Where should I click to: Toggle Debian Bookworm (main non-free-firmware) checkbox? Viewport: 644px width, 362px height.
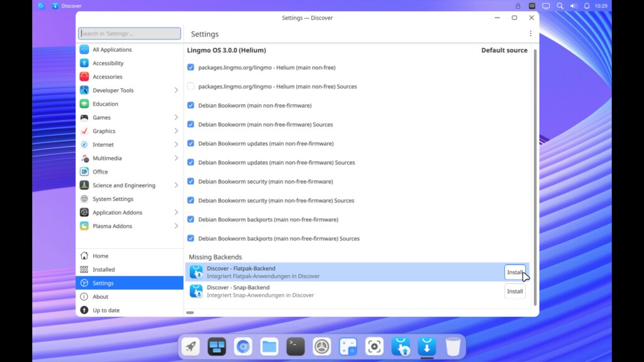tap(191, 105)
